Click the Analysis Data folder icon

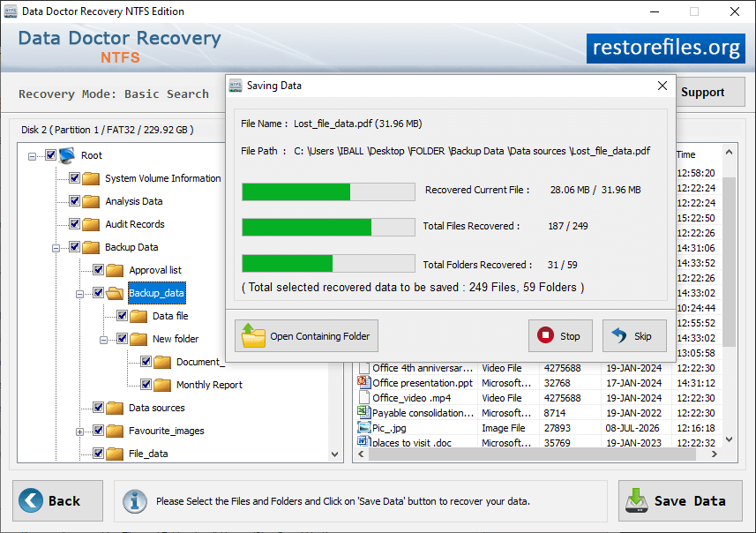(91, 201)
